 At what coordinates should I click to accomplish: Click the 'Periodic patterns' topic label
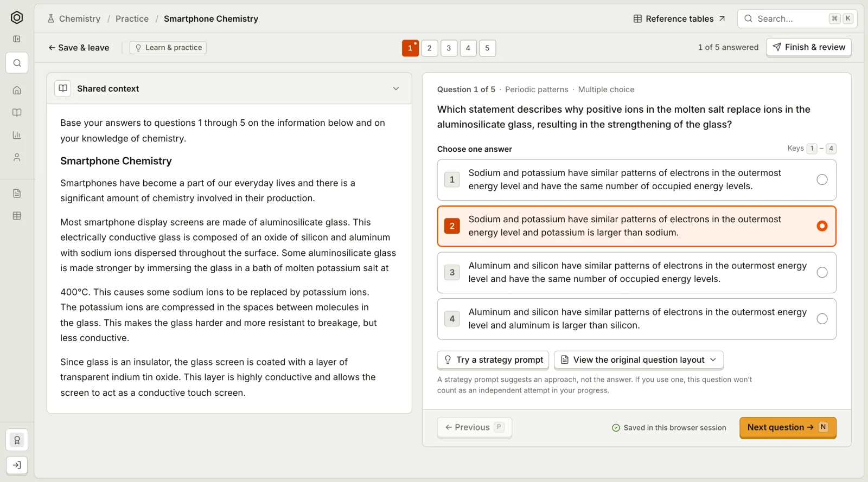point(537,89)
